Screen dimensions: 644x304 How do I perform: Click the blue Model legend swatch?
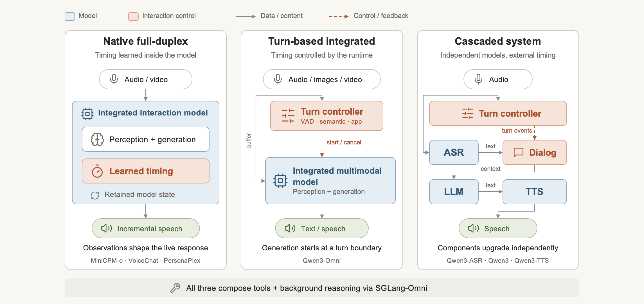click(70, 16)
